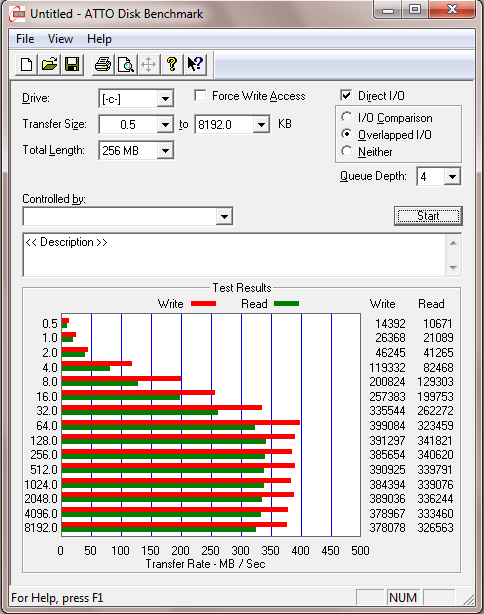This screenshot has height=614, width=484.
Task: Expand the Drive dropdown showing [-c-]
Action: [x=165, y=99]
